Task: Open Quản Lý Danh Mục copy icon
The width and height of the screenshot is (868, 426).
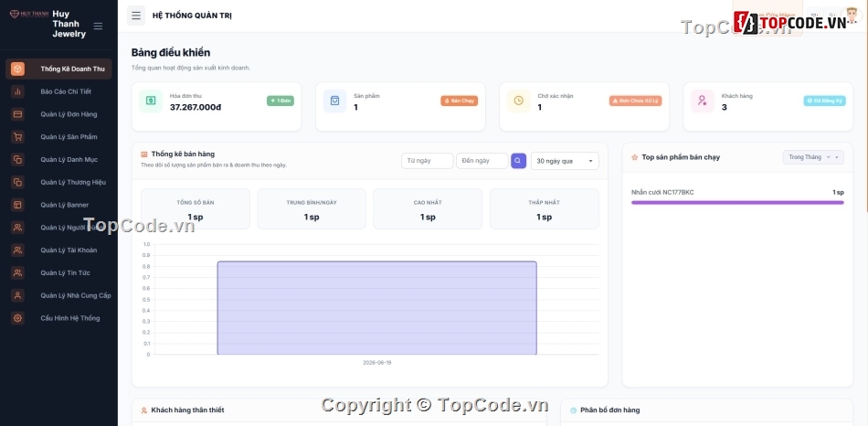Action: [17, 160]
